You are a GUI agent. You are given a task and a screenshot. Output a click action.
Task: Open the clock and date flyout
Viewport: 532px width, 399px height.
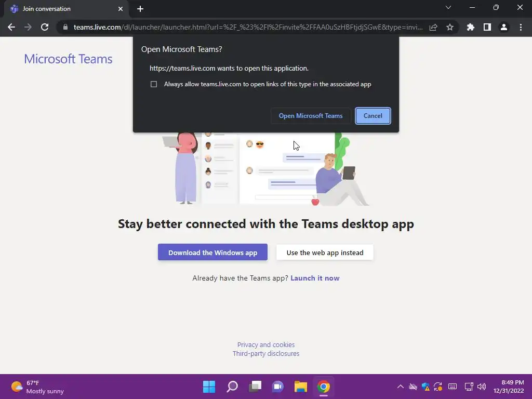pyautogui.click(x=509, y=387)
